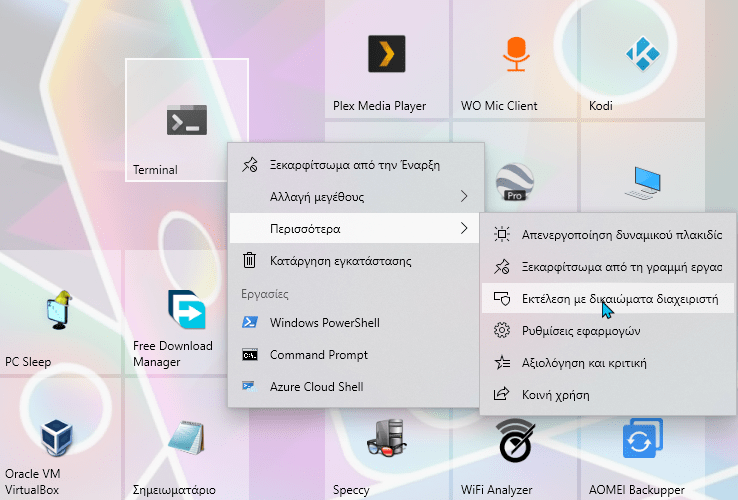Choose Αλλαγή μεγέθους menu entry
Viewport: 738px width, 500px height.
pyautogui.click(x=356, y=196)
